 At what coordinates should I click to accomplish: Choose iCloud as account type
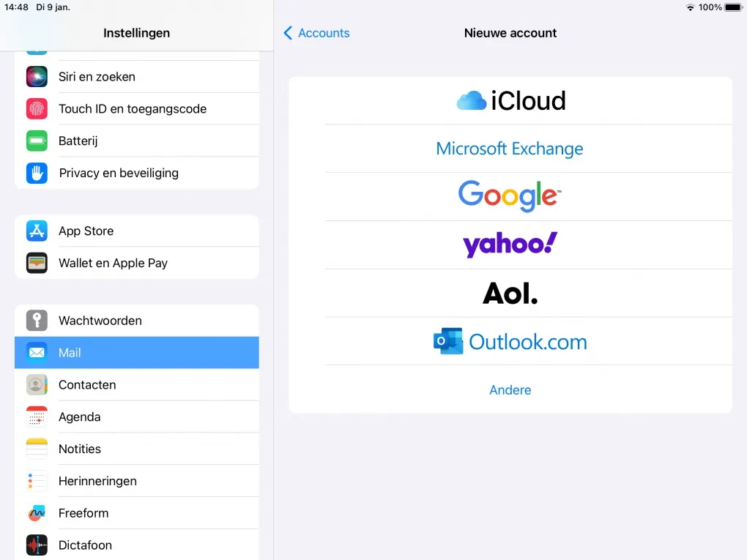(x=510, y=101)
